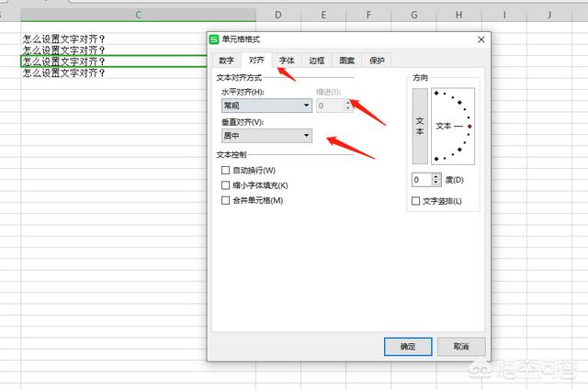
Task: Check 合并单元格 option
Action: [226, 200]
